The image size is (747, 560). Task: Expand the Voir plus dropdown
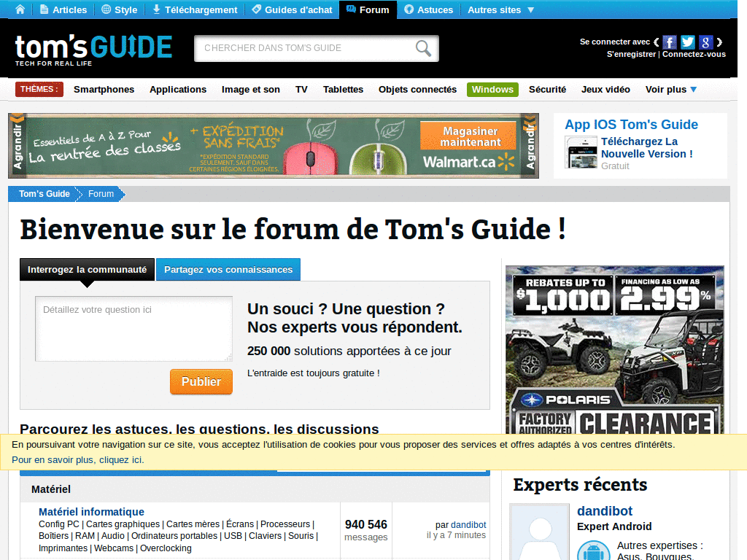pyautogui.click(x=671, y=90)
